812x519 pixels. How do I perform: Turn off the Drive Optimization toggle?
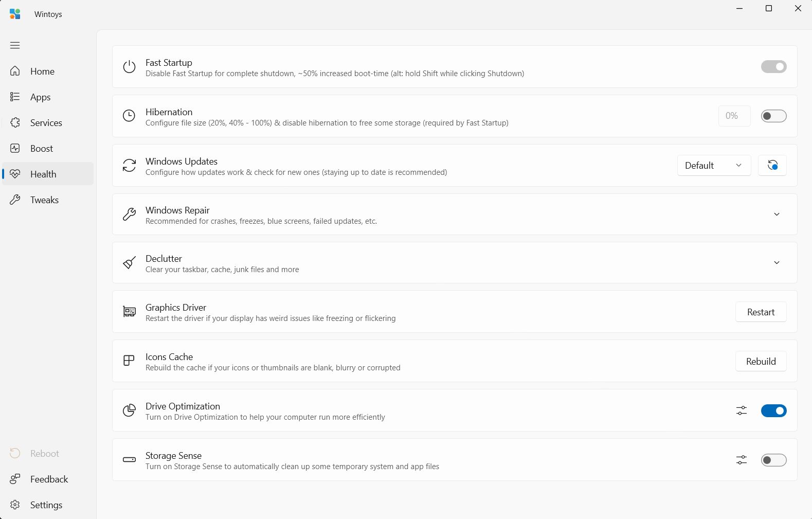coord(773,410)
